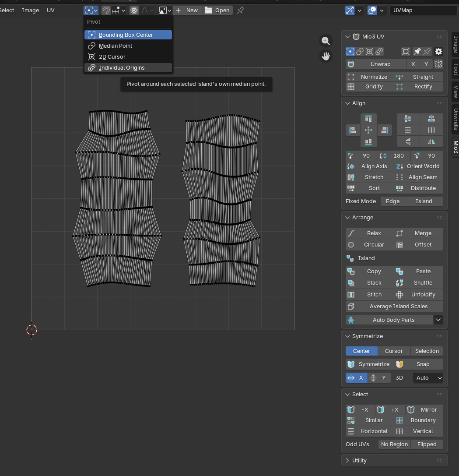Open the Auto dropdown in Symmetrize
Image resolution: width=459 pixels, height=476 pixels.
(428, 377)
